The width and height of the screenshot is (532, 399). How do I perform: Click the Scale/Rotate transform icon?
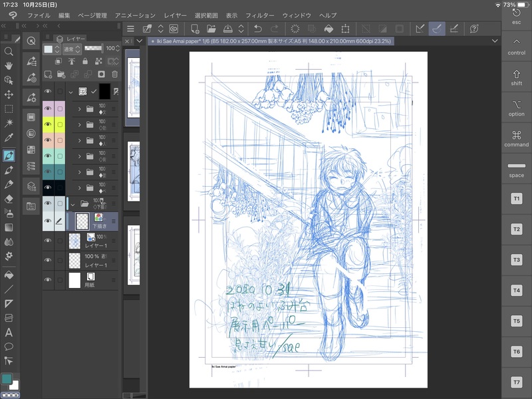click(x=345, y=29)
